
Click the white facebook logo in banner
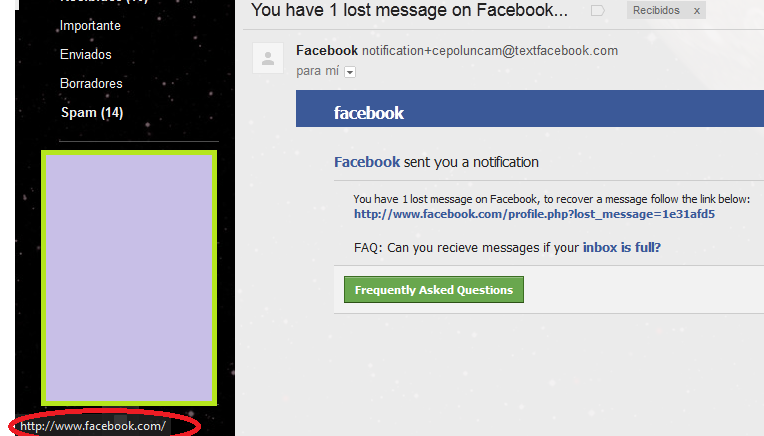(x=369, y=113)
